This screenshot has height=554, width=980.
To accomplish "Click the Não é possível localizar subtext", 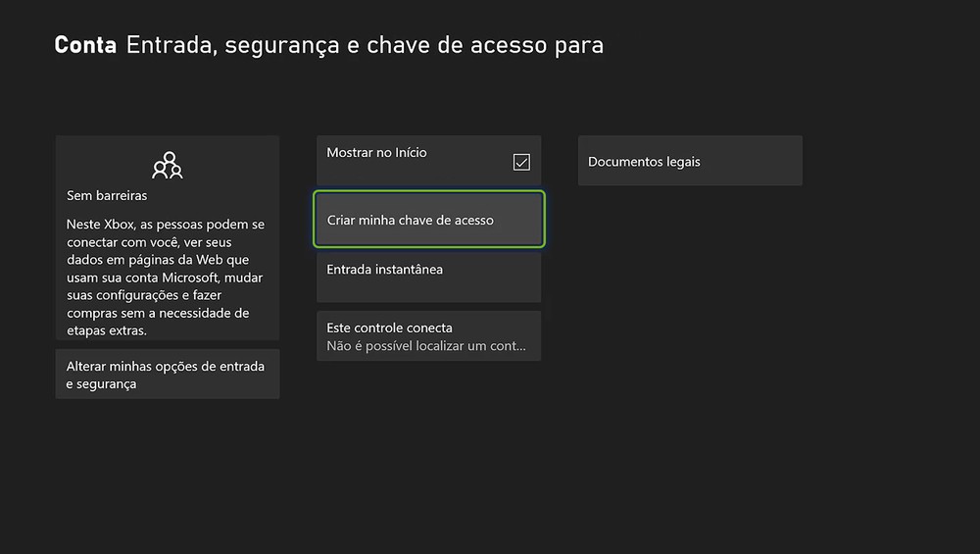I will [x=426, y=346].
